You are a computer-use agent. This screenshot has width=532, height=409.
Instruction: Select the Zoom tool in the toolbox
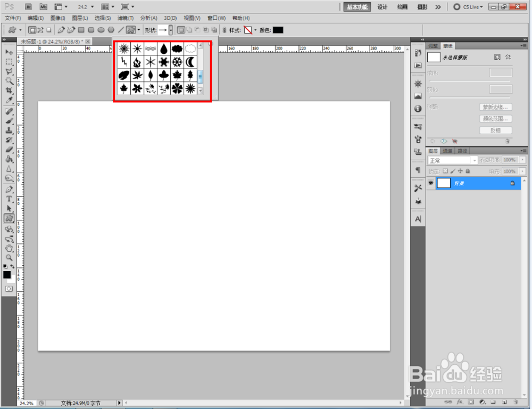(9, 258)
